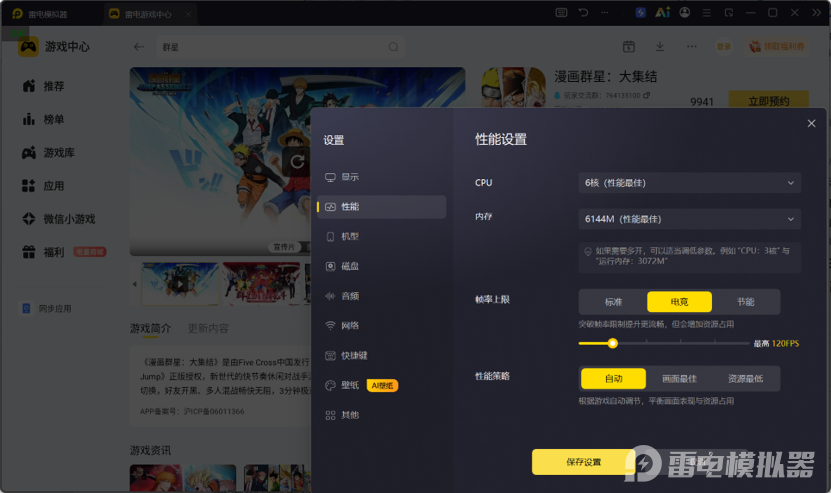Open the hamburger menu in title bar
The image size is (831, 493).
(x=706, y=13)
